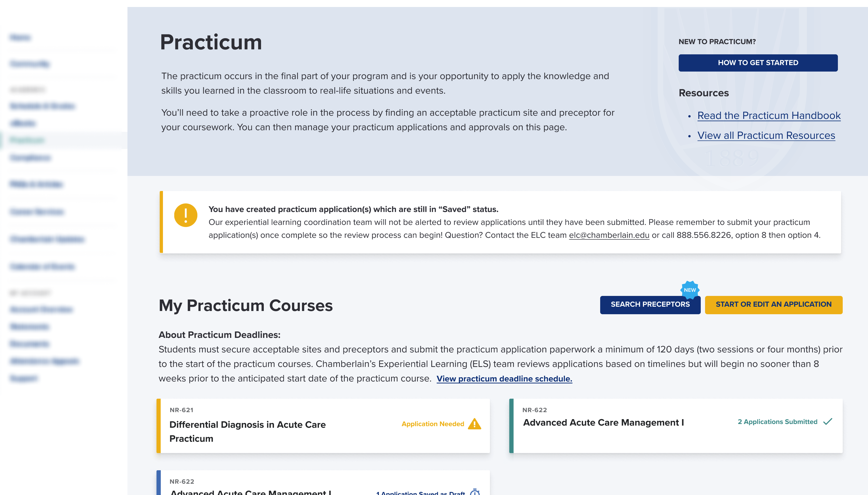
Task: Click the Application Needed warning triangle icon
Action: pyautogui.click(x=474, y=424)
